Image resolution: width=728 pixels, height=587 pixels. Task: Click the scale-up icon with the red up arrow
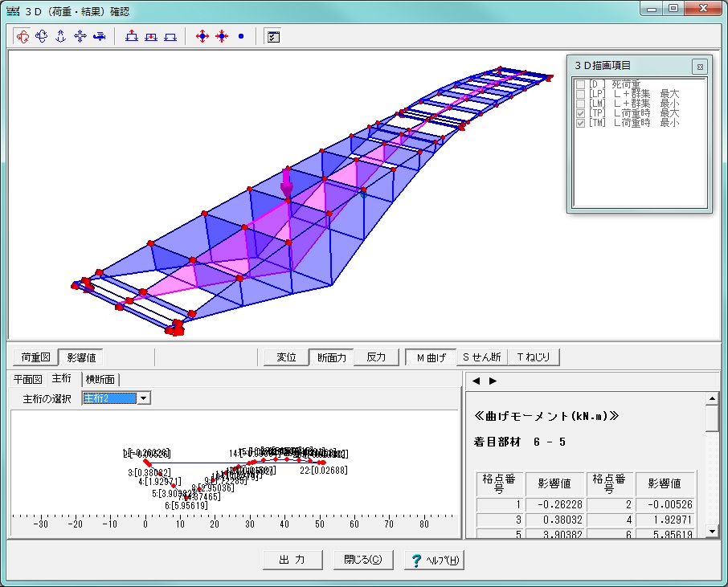(132, 36)
